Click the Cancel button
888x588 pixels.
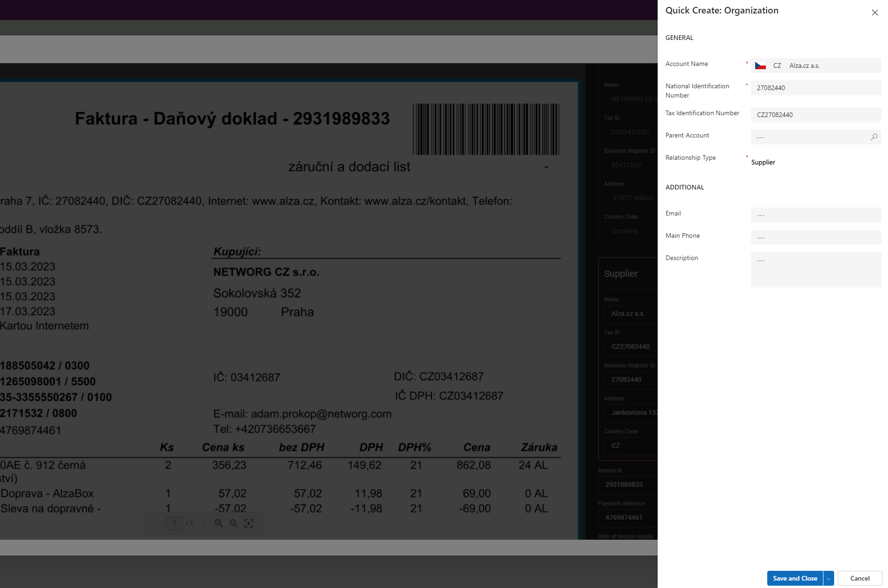tap(860, 578)
